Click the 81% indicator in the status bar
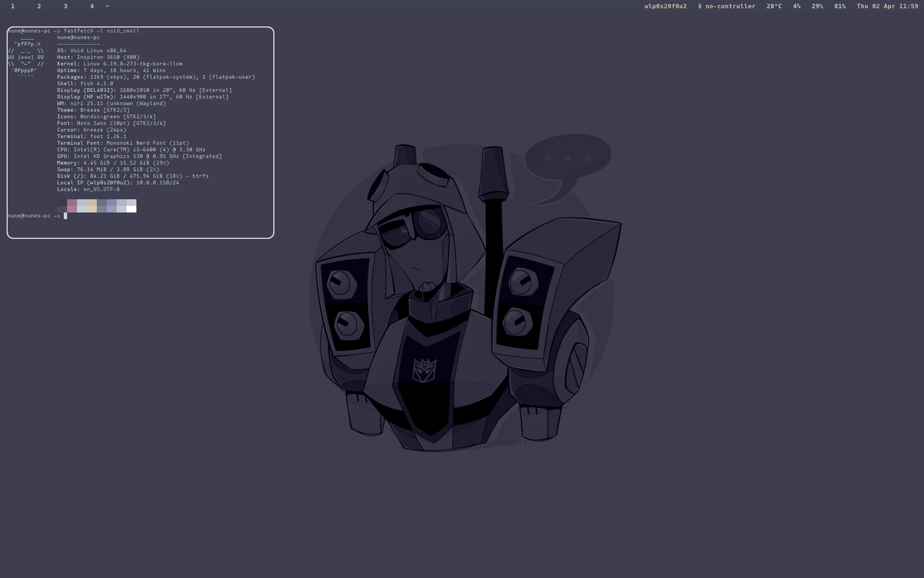 840,6
